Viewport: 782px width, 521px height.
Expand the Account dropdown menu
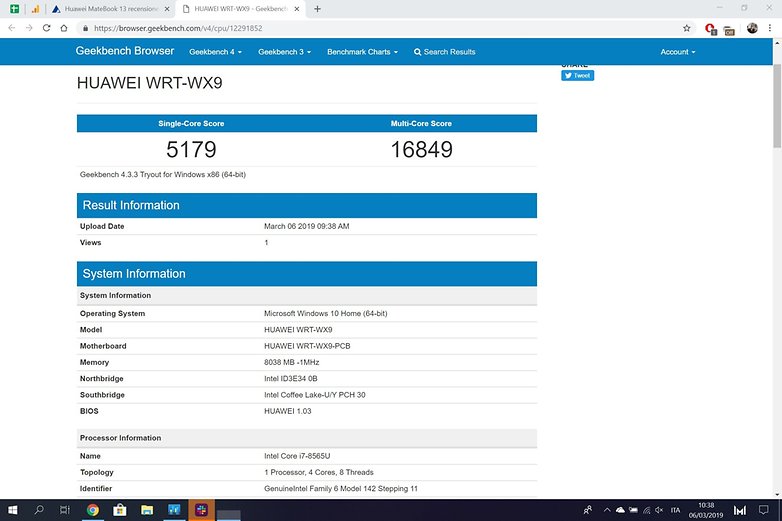pos(678,52)
